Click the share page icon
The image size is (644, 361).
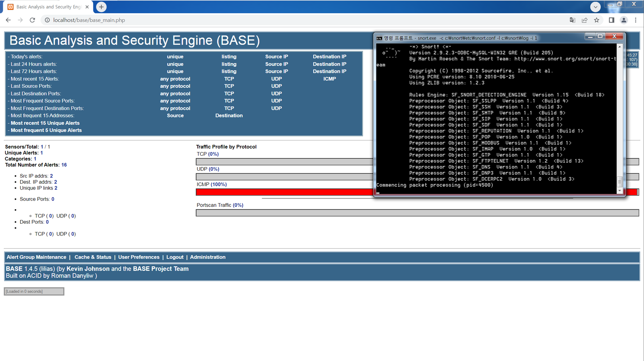tap(584, 20)
